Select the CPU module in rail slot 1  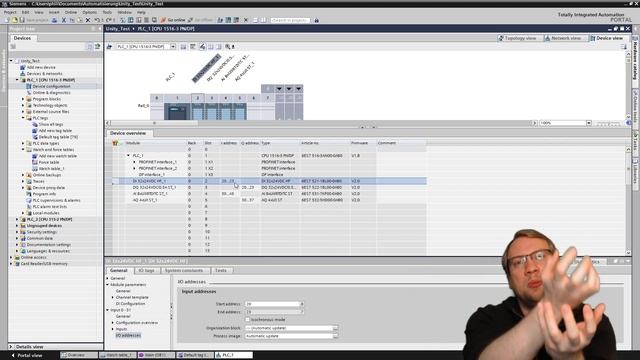point(177,111)
